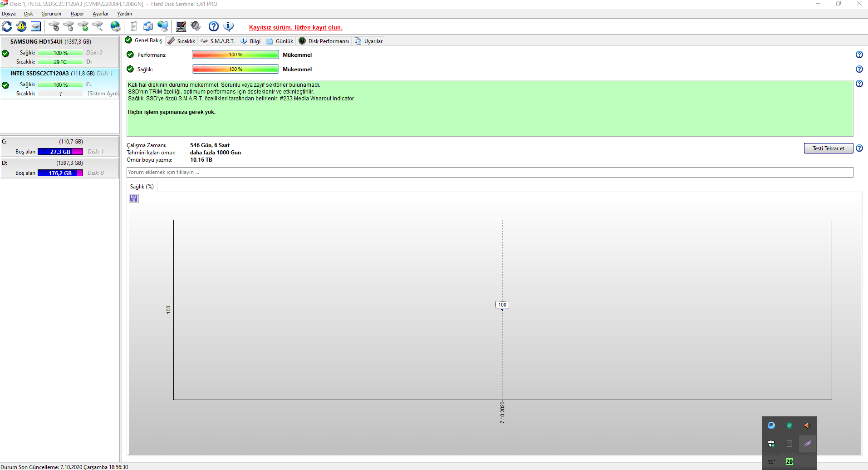This screenshot has width=868, height=470.
Task: Click the orange speaker tray icon
Action: (x=808, y=425)
